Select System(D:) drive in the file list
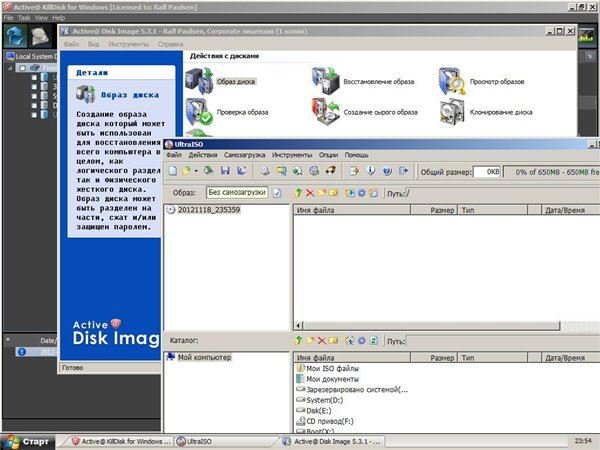600x450 pixels. pyautogui.click(x=324, y=400)
